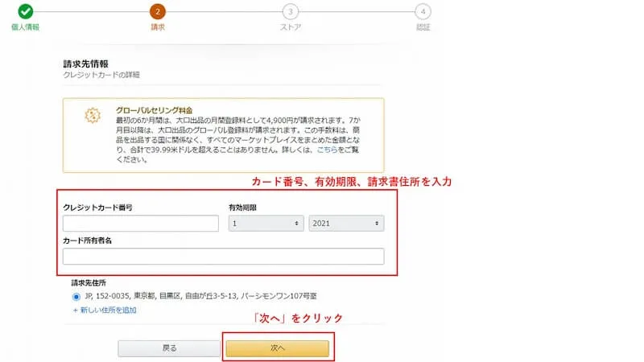Viewport: 644px width, 362px height.
Task: Select the 個人情報 step label
Action: 25,27
